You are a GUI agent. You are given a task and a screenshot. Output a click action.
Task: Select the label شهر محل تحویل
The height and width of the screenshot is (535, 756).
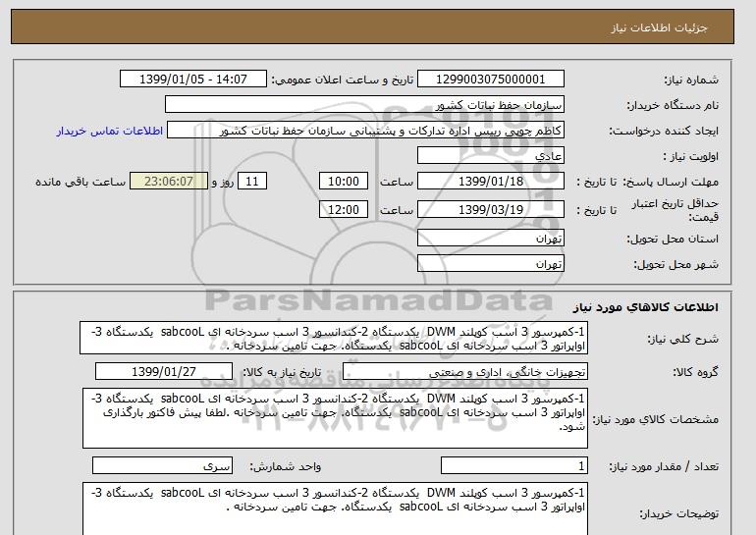click(675, 264)
